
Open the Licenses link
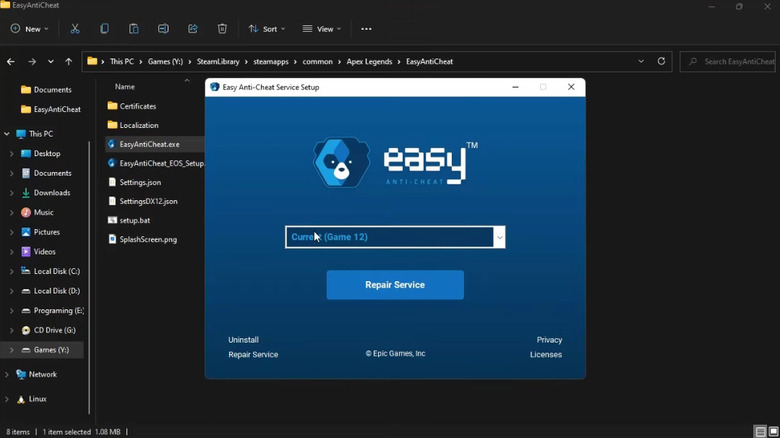click(x=546, y=354)
